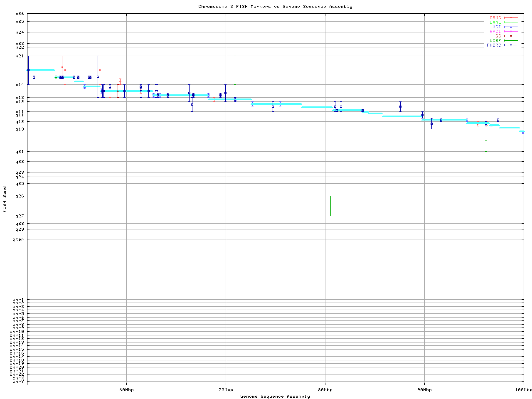
Task: Click the p26 band label
Action: tap(20, 14)
